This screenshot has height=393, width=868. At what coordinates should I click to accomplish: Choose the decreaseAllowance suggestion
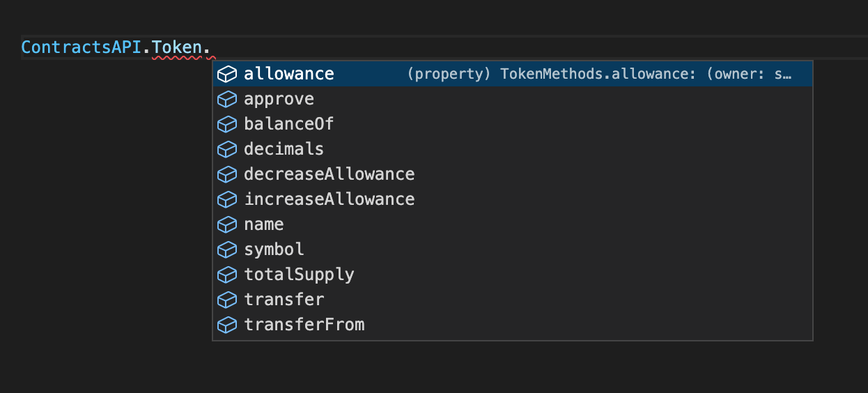[513, 174]
